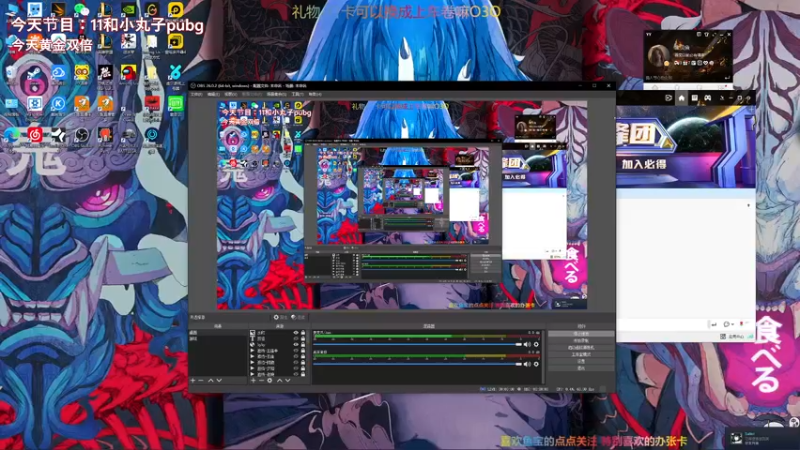Remove selected scene with Scenes minus icon
The height and width of the screenshot is (450, 800).
click(201, 381)
